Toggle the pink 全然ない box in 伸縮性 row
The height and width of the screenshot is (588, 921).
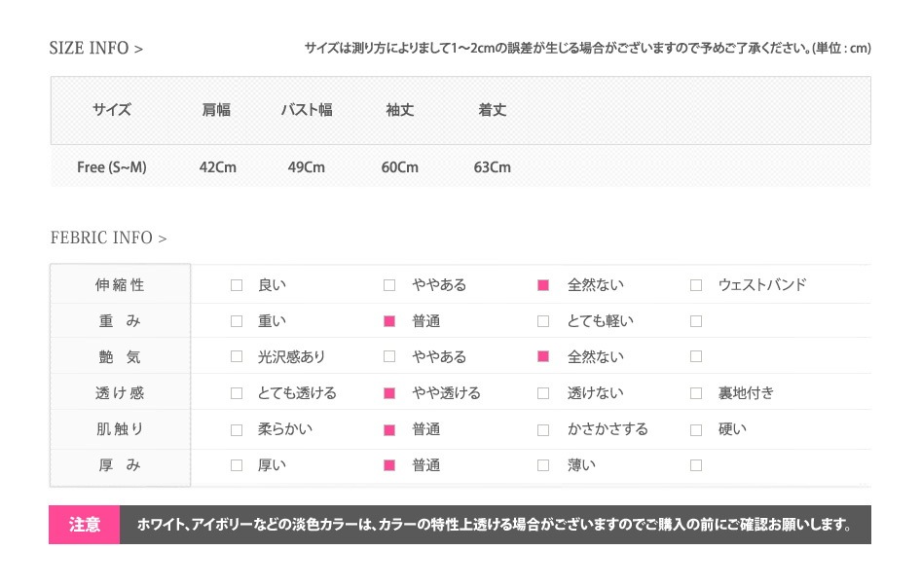click(x=543, y=285)
